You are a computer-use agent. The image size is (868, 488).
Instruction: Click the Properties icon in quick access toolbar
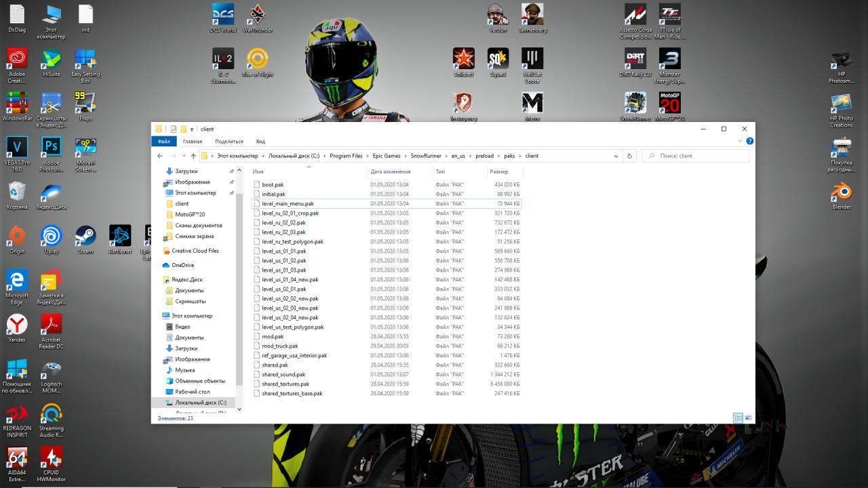[174, 129]
